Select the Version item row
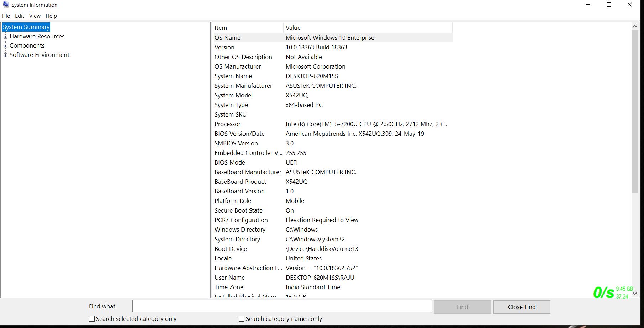This screenshot has height=328, width=644. point(333,47)
